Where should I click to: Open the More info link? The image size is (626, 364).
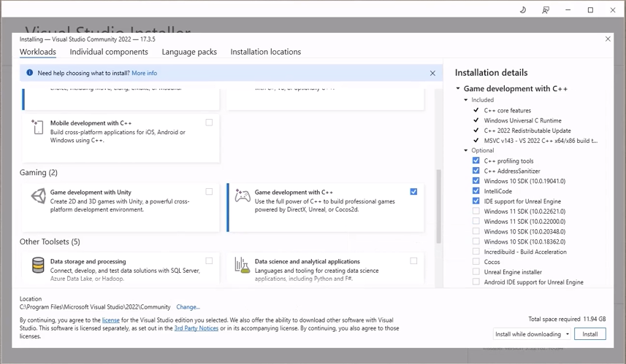[x=144, y=73]
